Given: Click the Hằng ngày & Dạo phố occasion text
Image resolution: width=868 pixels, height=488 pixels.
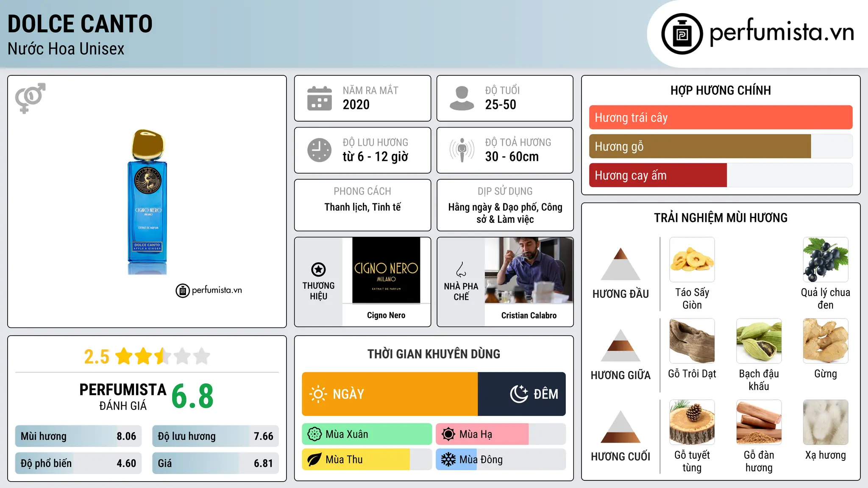Looking at the screenshot, I should pos(505,213).
